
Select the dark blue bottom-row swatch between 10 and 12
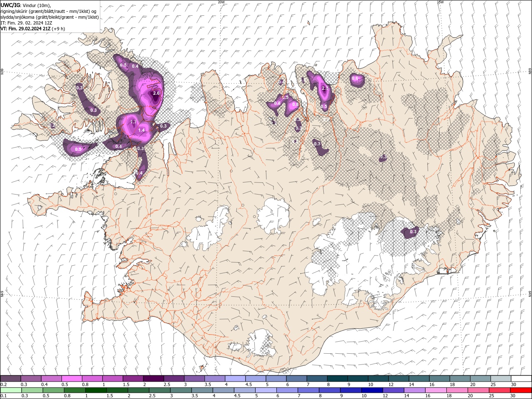(x=372, y=390)
